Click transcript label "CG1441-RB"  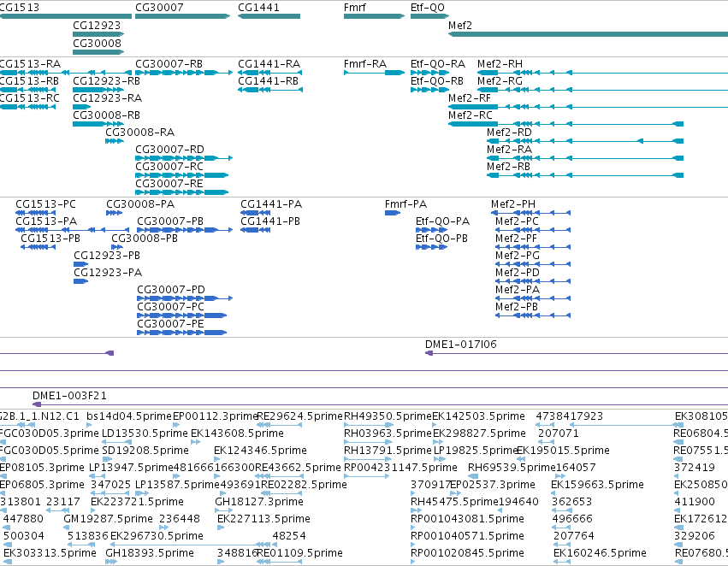268,81
